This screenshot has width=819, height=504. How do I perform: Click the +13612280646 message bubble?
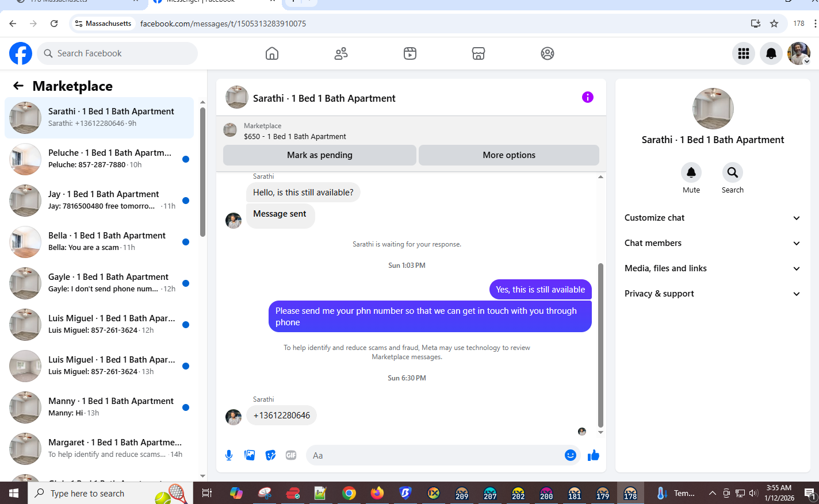pos(282,415)
